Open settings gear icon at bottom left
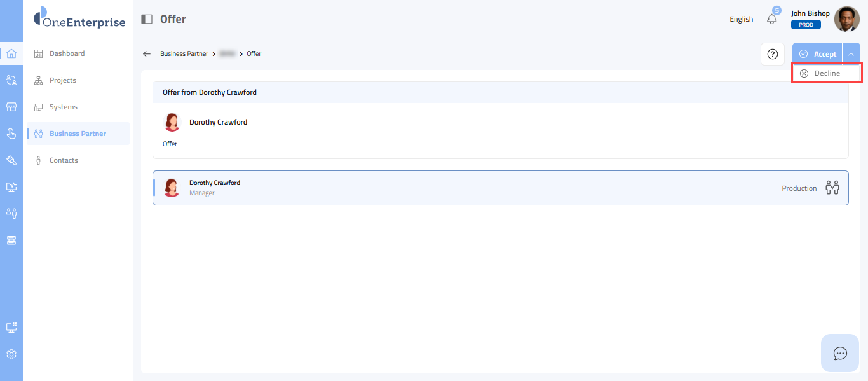Screen dimensions: 868x381 pyautogui.click(x=11, y=354)
